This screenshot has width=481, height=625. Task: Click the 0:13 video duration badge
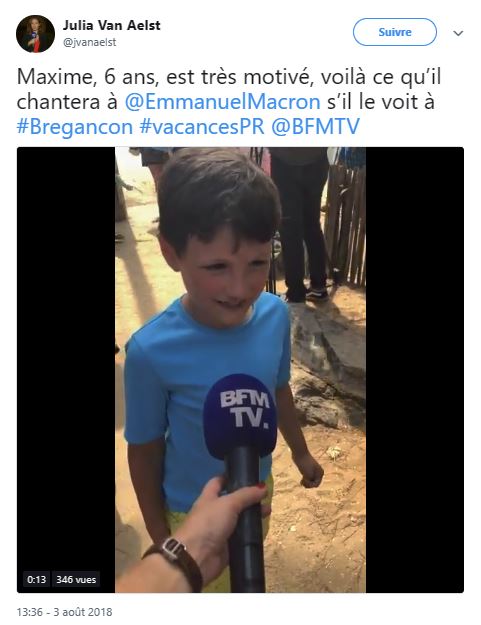[36, 579]
